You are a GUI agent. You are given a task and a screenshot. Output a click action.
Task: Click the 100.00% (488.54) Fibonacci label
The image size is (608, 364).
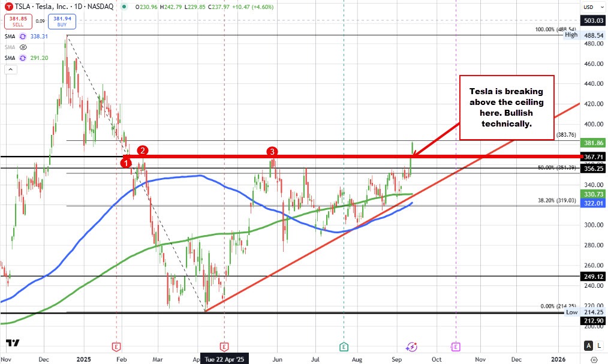[555, 29]
